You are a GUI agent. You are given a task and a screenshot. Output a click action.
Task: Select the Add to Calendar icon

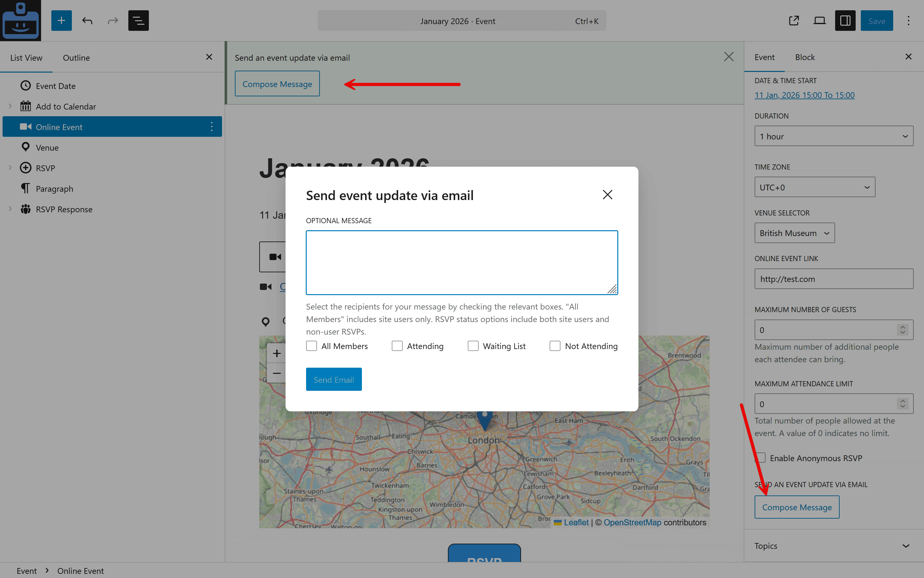coord(26,106)
